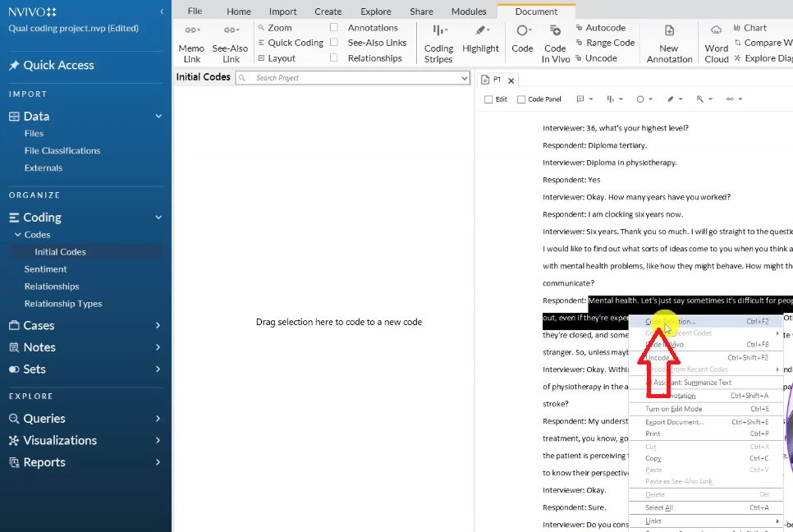The image size is (793, 532).
Task: Click the See-Also Link icon
Action: (x=231, y=30)
